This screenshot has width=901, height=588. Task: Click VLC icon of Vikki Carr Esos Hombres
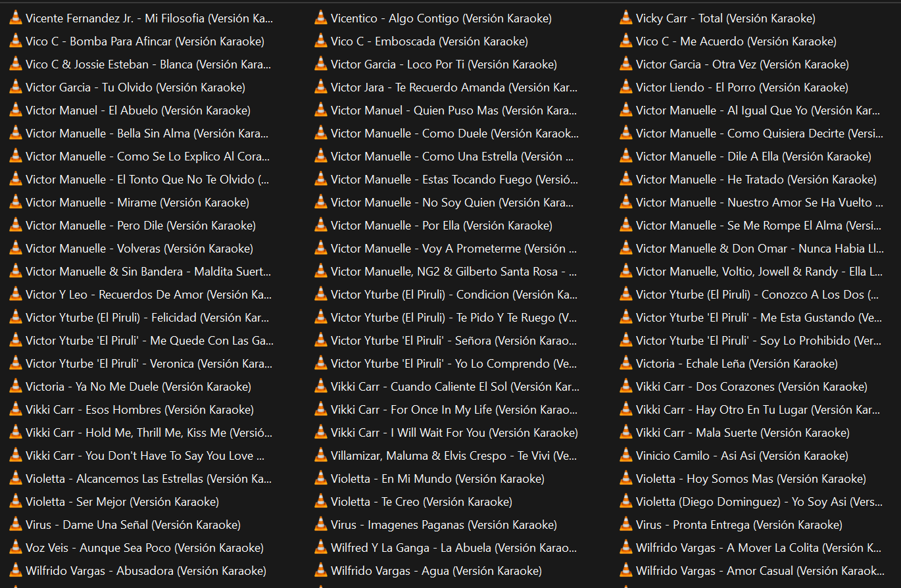click(x=16, y=409)
